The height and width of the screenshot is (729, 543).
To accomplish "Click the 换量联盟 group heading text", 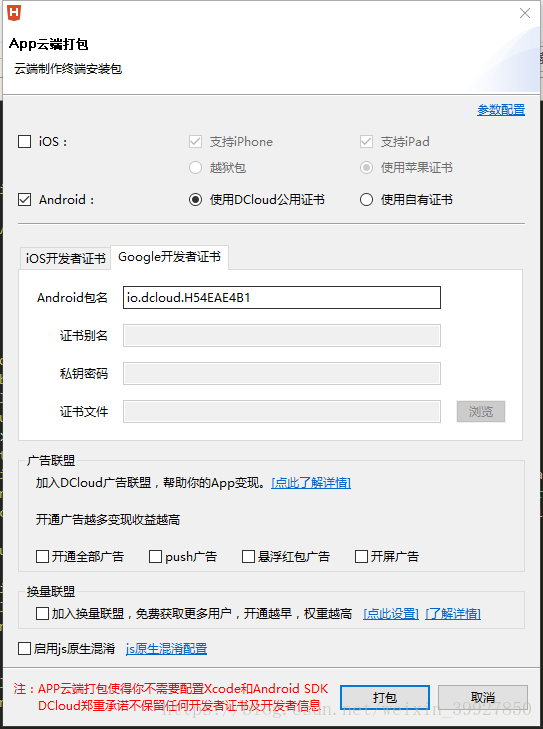I will pyautogui.click(x=51, y=592).
